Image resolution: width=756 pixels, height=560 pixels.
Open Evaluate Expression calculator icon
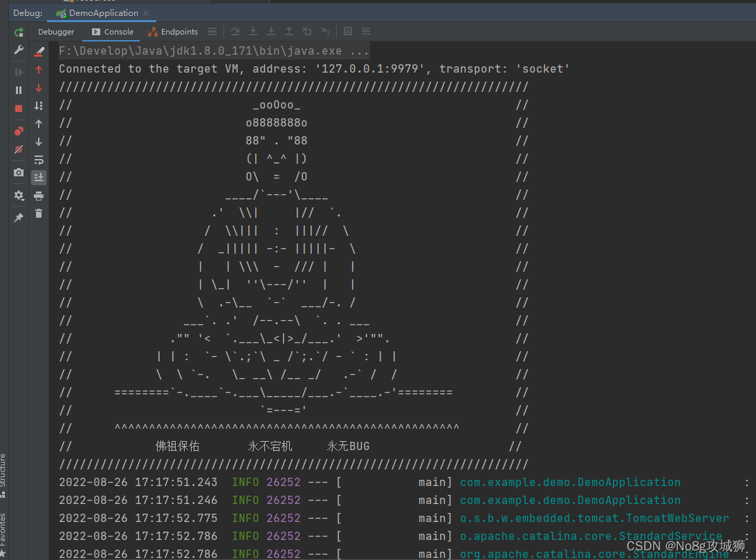[348, 31]
